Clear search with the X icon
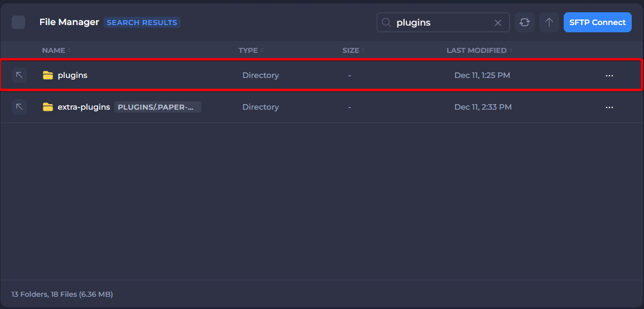Image resolution: width=644 pixels, height=309 pixels. point(498,23)
